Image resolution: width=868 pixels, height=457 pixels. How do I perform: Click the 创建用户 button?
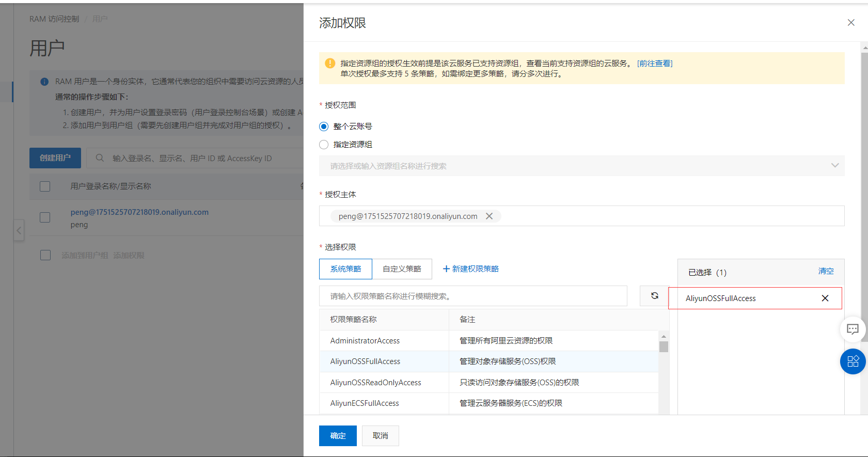[x=55, y=158]
